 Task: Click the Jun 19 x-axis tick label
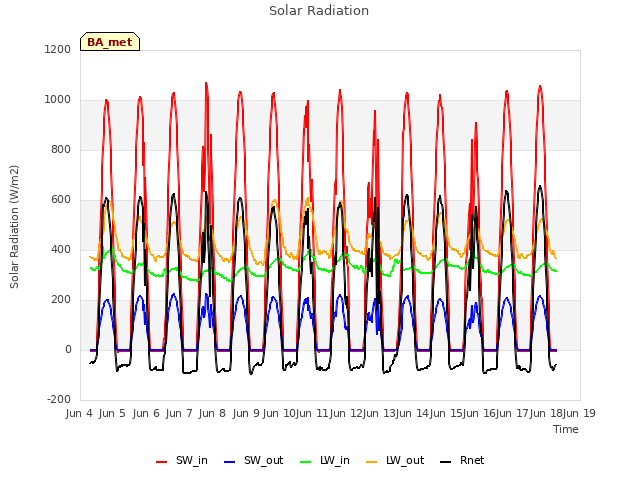(x=579, y=413)
